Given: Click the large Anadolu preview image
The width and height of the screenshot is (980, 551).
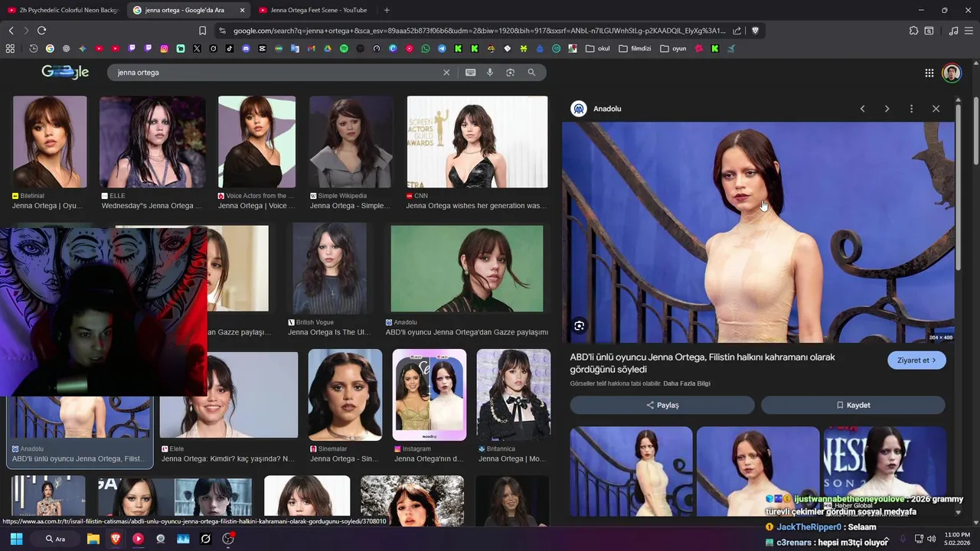Looking at the screenshot, I should (758, 232).
